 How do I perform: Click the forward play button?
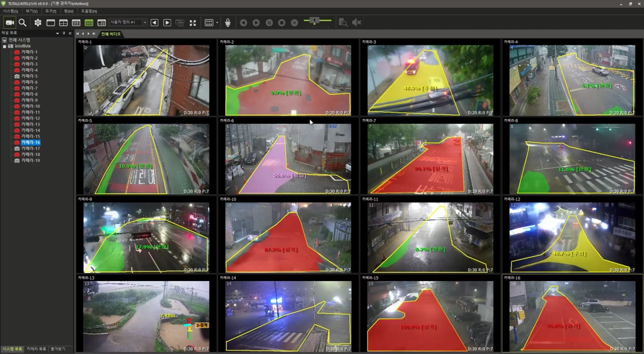(256, 22)
